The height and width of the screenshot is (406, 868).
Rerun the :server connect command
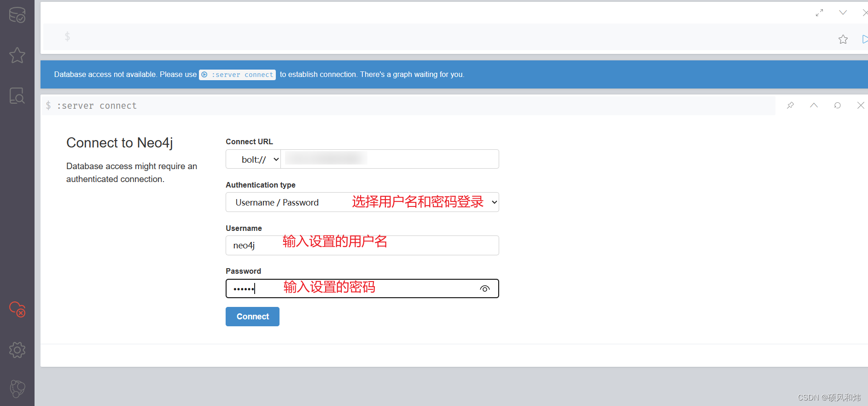[x=838, y=105]
